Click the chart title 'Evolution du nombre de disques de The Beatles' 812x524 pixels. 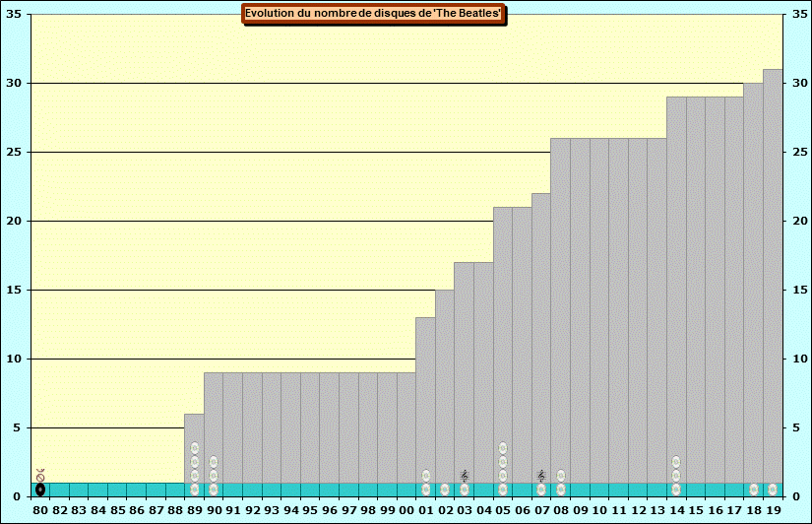coord(373,14)
